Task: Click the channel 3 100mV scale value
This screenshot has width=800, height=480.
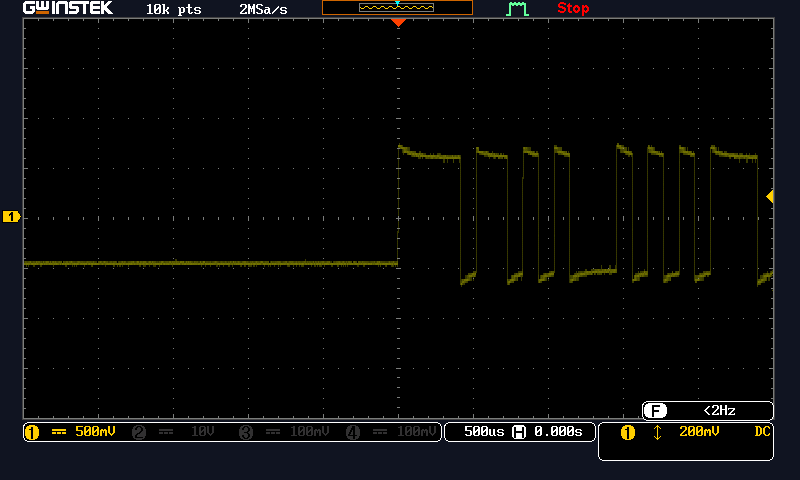Action: click(x=310, y=432)
